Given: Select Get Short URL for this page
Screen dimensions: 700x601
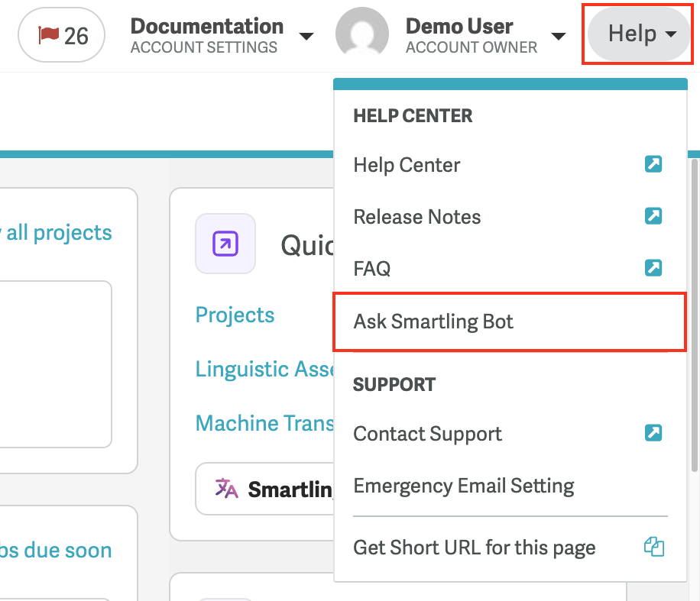Looking at the screenshot, I should [474, 548].
